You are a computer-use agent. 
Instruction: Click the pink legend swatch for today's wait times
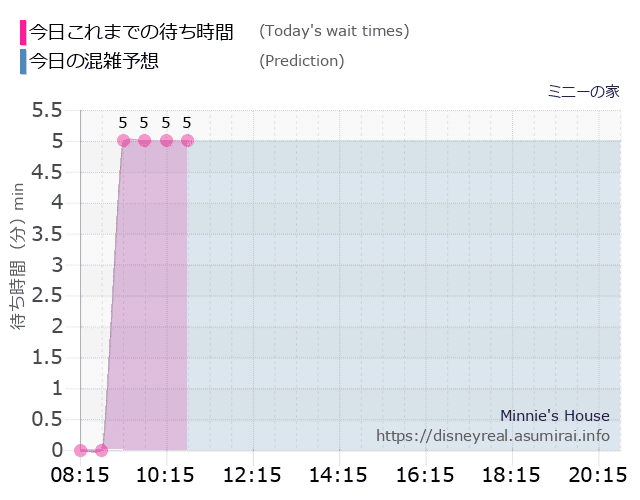(23, 32)
